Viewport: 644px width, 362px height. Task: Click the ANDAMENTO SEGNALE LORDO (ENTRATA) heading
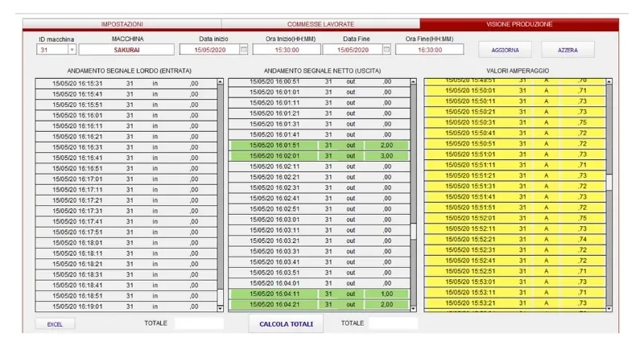tap(130, 71)
